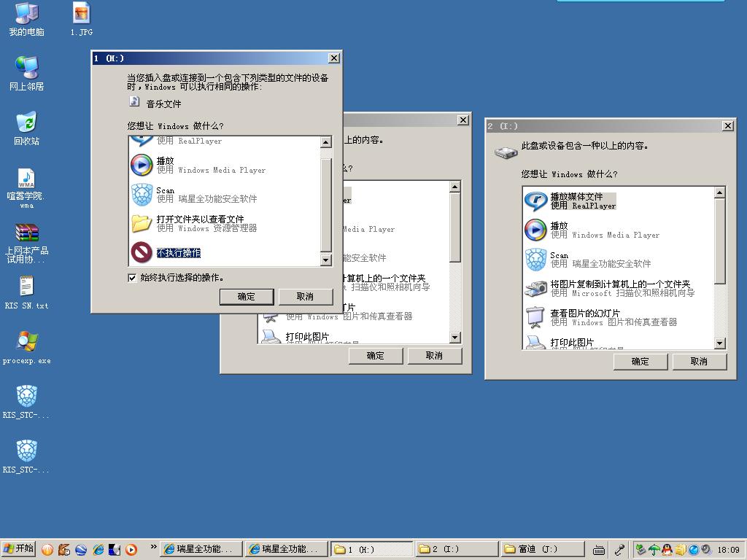Screen dimensions: 747x560
Task: Choose the open folder icon in 1 (H:) dialog
Action: tap(142, 223)
